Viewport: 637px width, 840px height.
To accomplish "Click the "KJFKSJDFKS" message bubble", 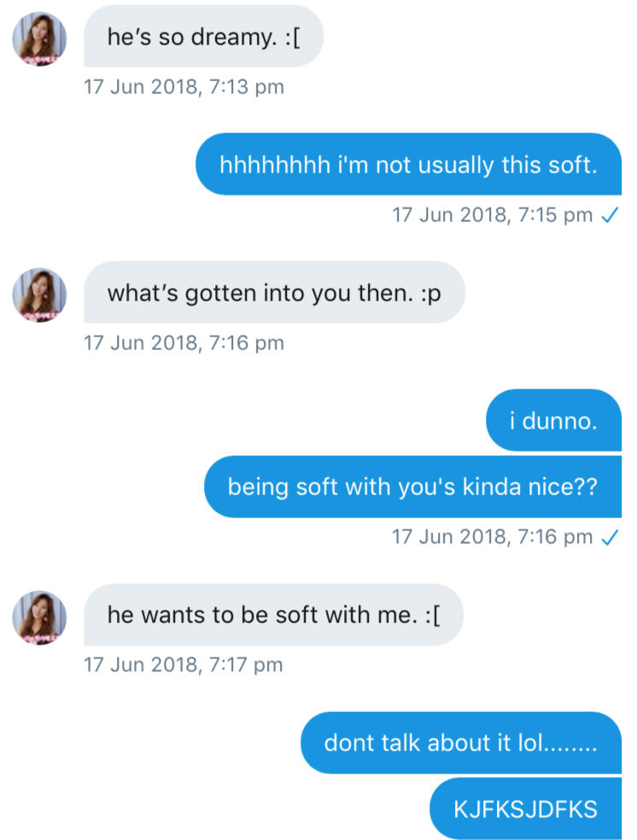I will (526, 808).
